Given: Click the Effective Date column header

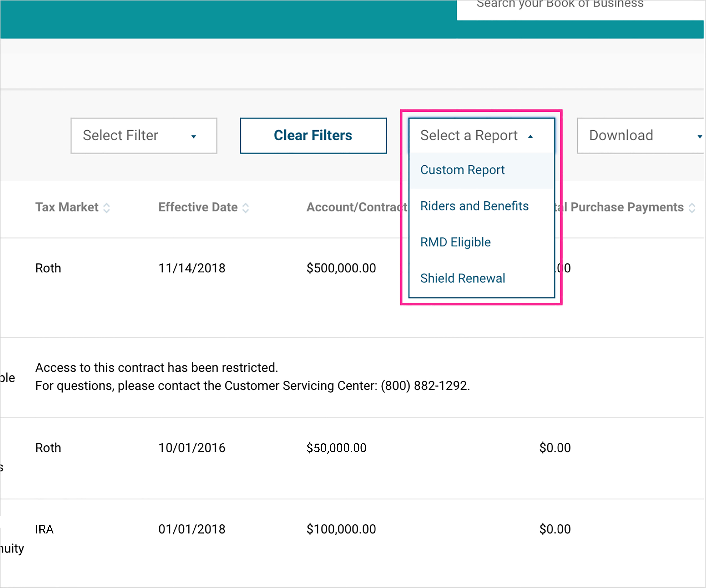Looking at the screenshot, I should [198, 207].
